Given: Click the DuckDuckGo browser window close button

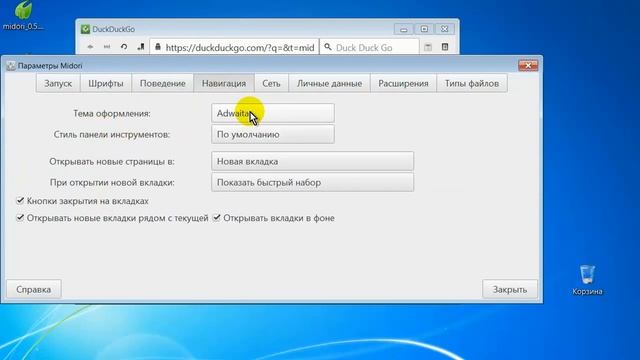Looking at the screenshot, I should [444, 29].
